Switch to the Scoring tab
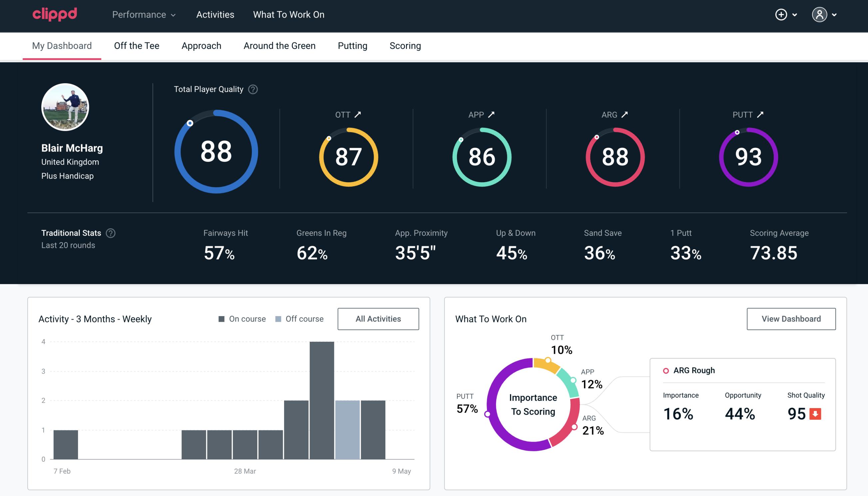 click(x=405, y=46)
